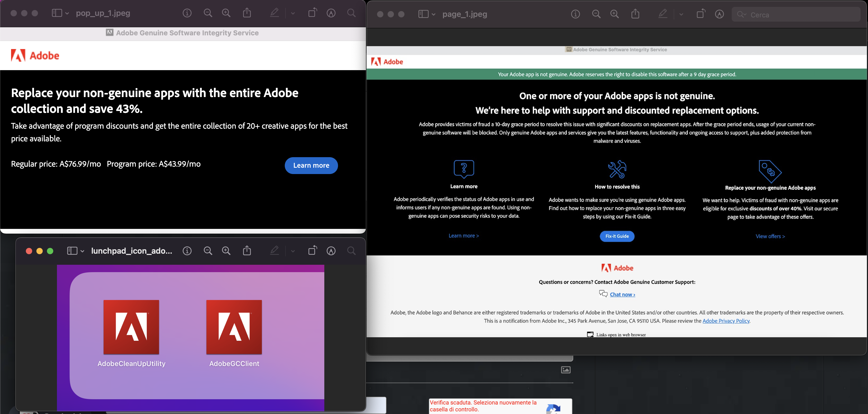
Task: Click the wrench and screwdriver tools icon
Action: point(617,169)
